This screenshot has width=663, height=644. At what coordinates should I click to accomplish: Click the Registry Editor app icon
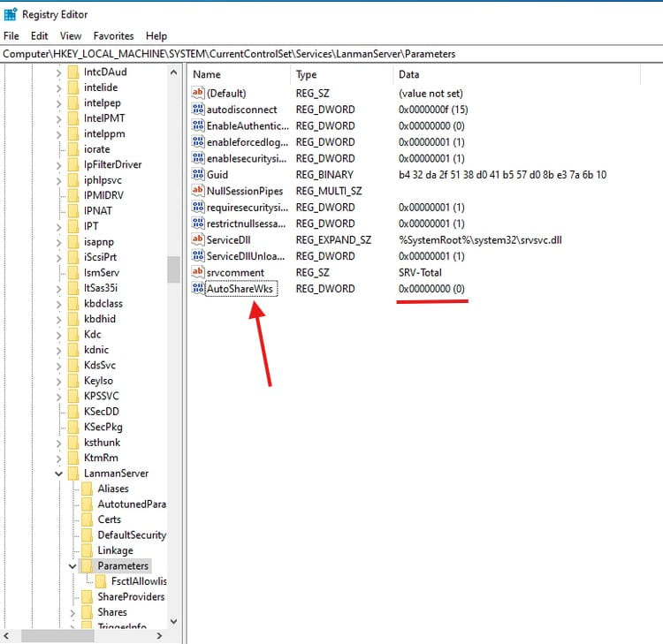pyautogui.click(x=10, y=14)
